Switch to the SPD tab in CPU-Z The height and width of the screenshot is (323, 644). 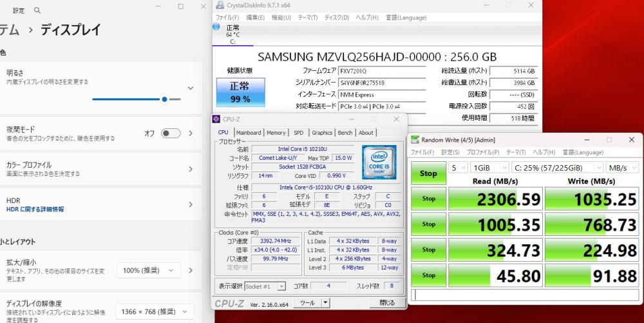pos(299,133)
